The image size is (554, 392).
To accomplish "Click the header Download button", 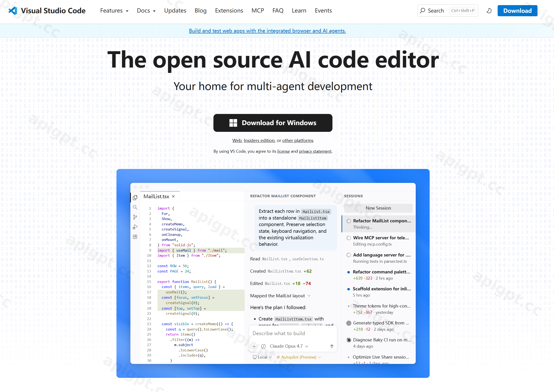I will tap(517, 11).
